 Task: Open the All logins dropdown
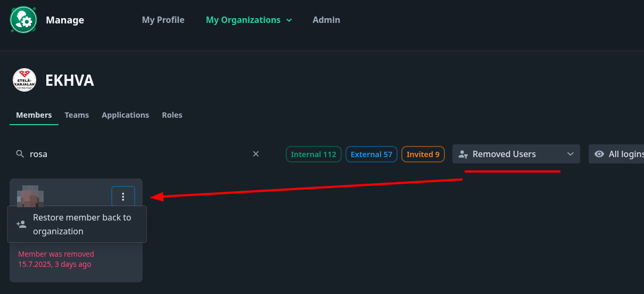[x=616, y=154]
